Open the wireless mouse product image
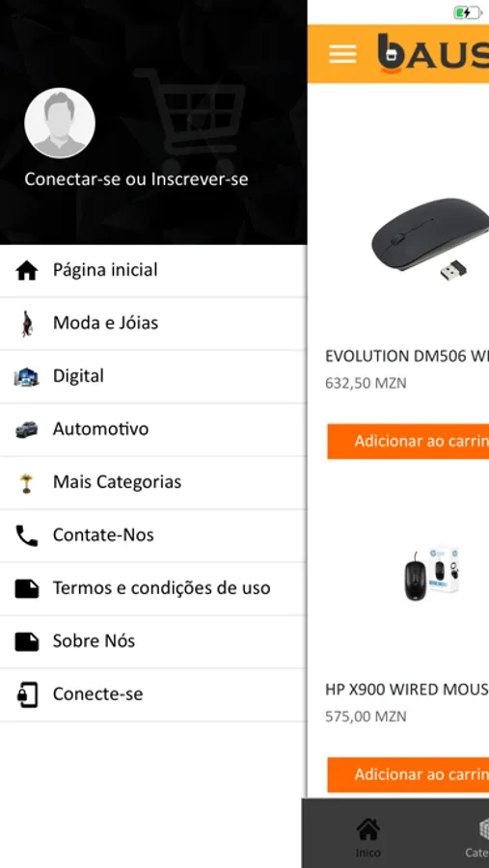489x868 pixels. click(x=430, y=238)
